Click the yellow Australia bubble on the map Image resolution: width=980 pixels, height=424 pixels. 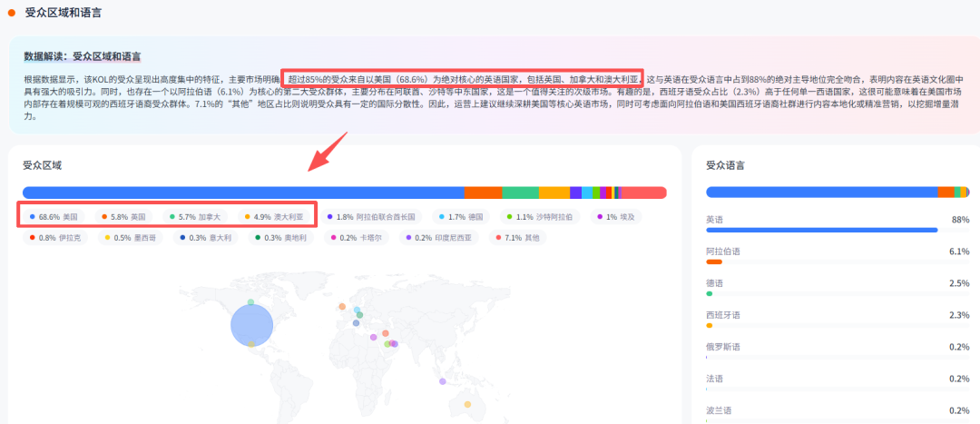[467, 404]
